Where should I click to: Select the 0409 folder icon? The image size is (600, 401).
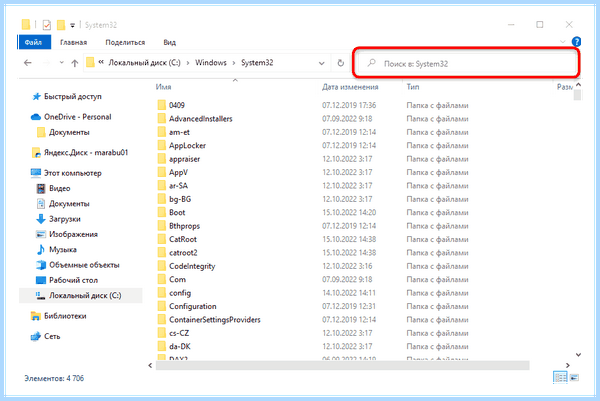click(162, 105)
